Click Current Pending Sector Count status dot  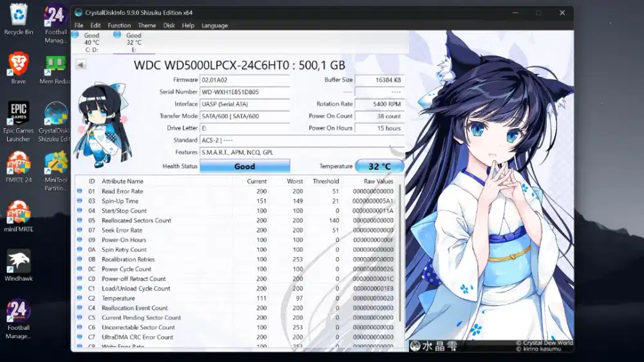[79, 317]
